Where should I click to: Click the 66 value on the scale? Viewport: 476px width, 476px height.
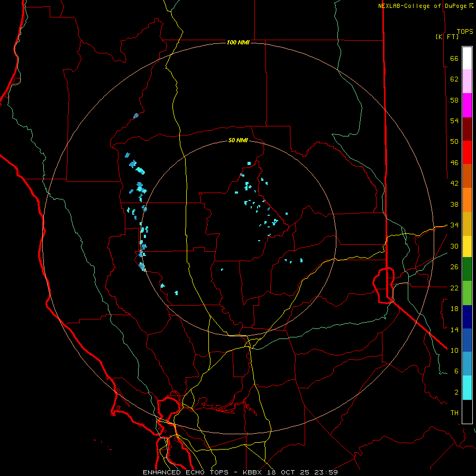[x=454, y=58]
